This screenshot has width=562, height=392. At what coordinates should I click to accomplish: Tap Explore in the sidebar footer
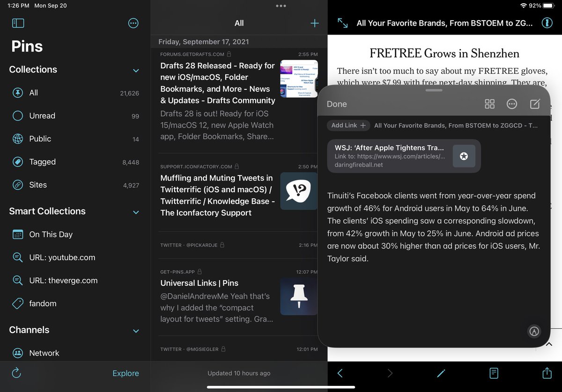(126, 373)
